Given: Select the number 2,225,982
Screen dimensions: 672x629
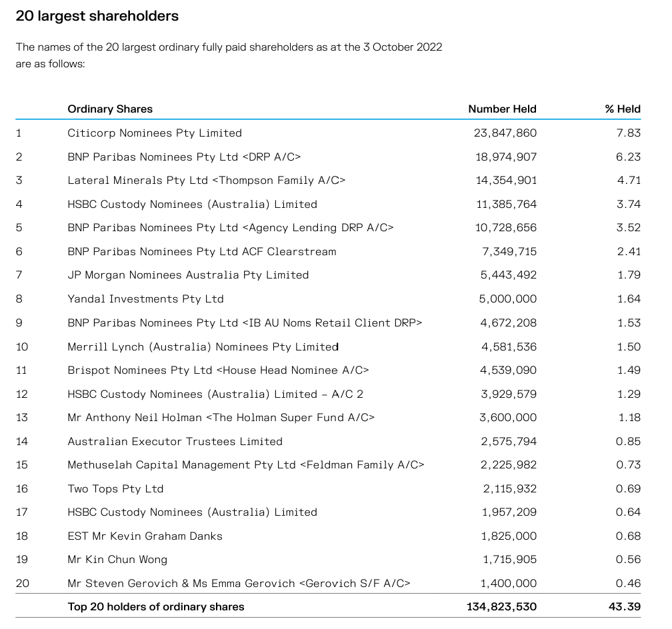Looking at the screenshot, I should click(509, 465).
